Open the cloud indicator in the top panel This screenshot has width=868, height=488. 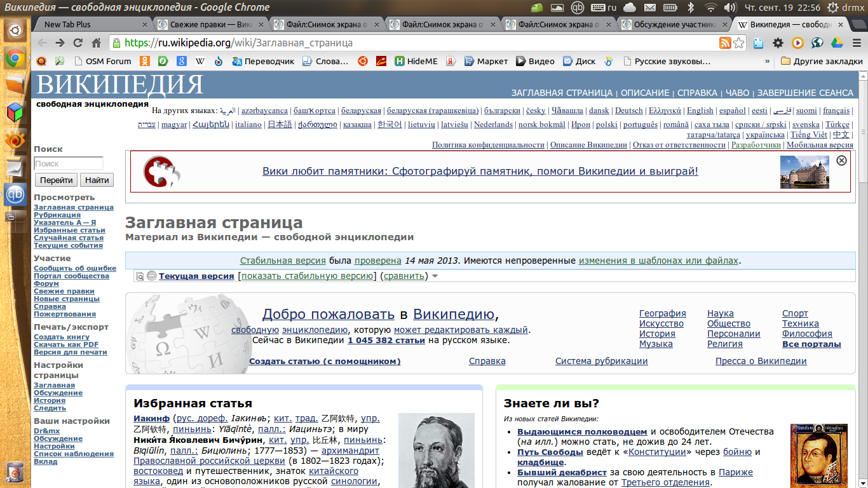[x=630, y=8]
